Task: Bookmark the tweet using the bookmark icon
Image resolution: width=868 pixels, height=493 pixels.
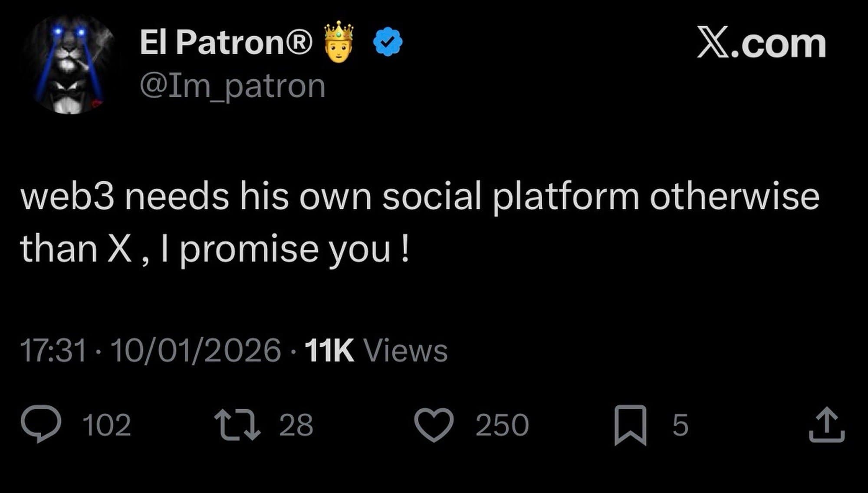Action: [x=630, y=425]
